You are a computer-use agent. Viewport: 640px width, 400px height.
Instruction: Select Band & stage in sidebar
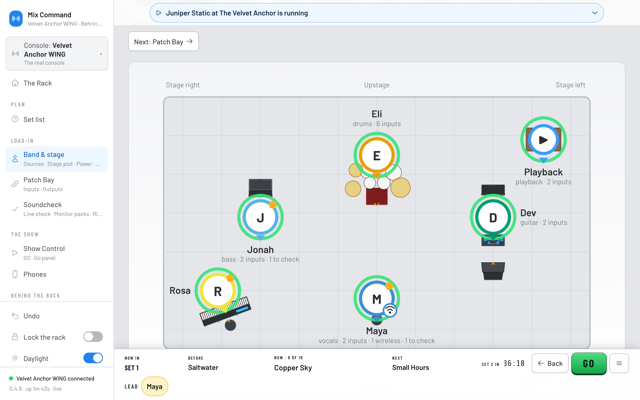coord(57,159)
